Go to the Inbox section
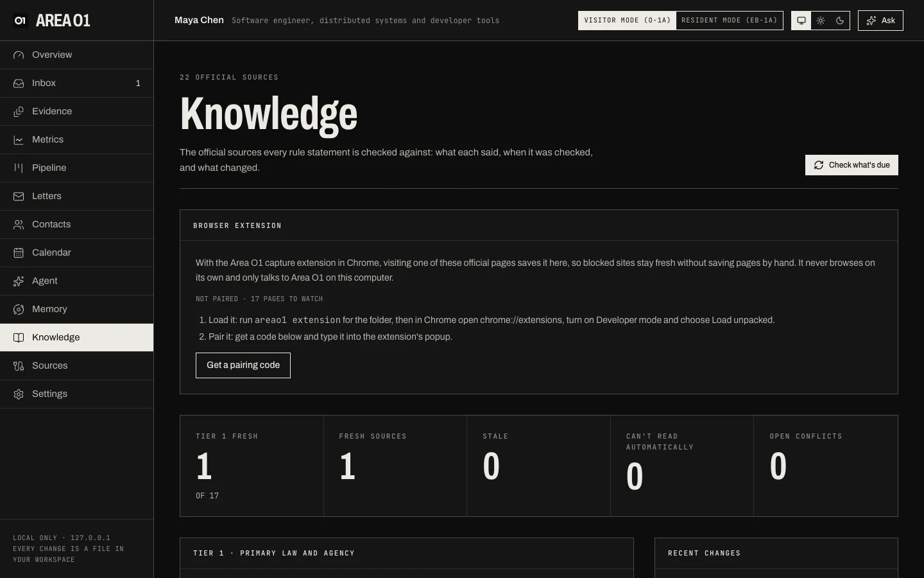Viewport: 924px width, 578px height. coord(77,83)
